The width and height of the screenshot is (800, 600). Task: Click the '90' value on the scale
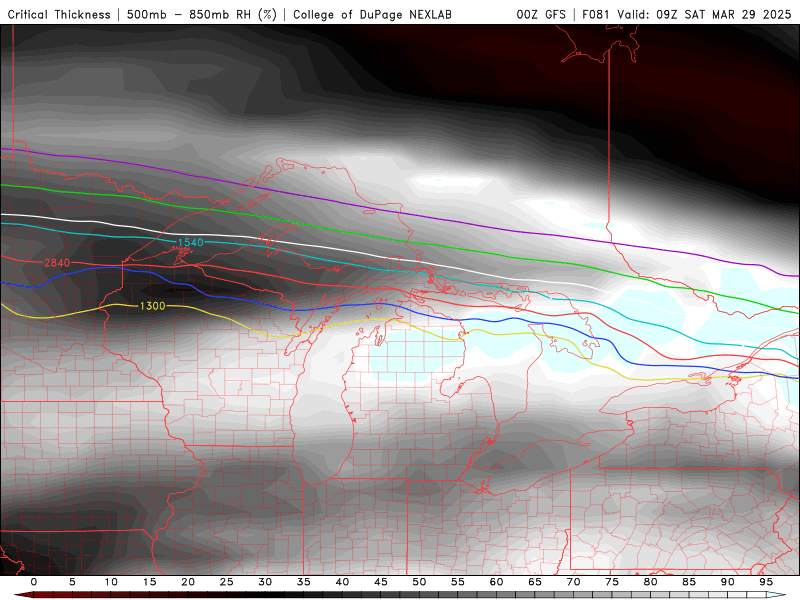[728, 582]
